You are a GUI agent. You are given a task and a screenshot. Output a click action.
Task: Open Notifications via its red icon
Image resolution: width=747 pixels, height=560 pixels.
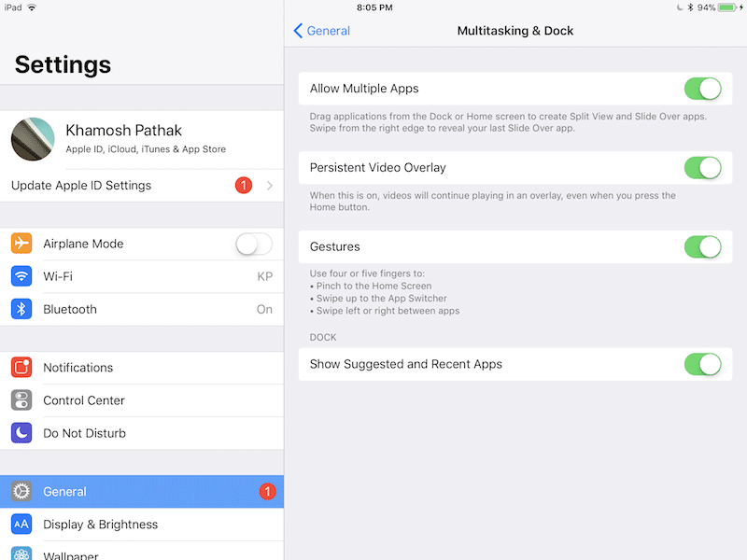click(21, 368)
